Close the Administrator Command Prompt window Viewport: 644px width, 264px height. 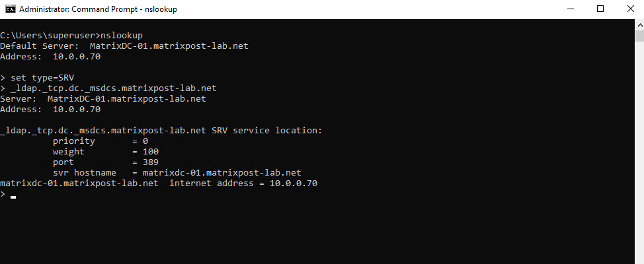tap(631, 9)
